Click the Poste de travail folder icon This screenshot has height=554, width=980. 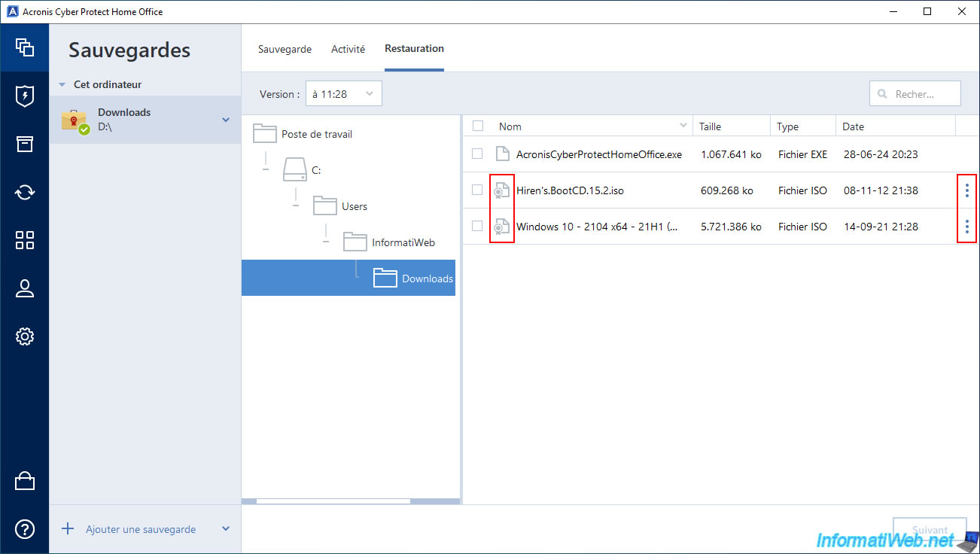[x=265, y=134]
